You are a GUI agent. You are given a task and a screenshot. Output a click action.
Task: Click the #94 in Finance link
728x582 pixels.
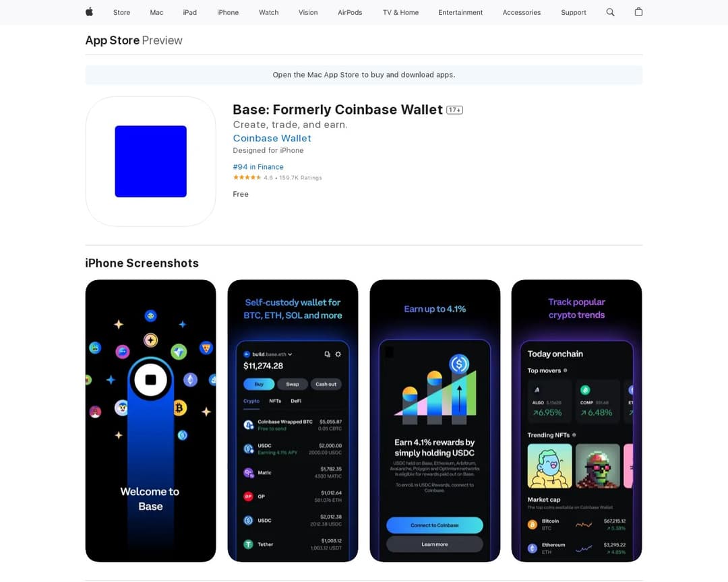258,166
